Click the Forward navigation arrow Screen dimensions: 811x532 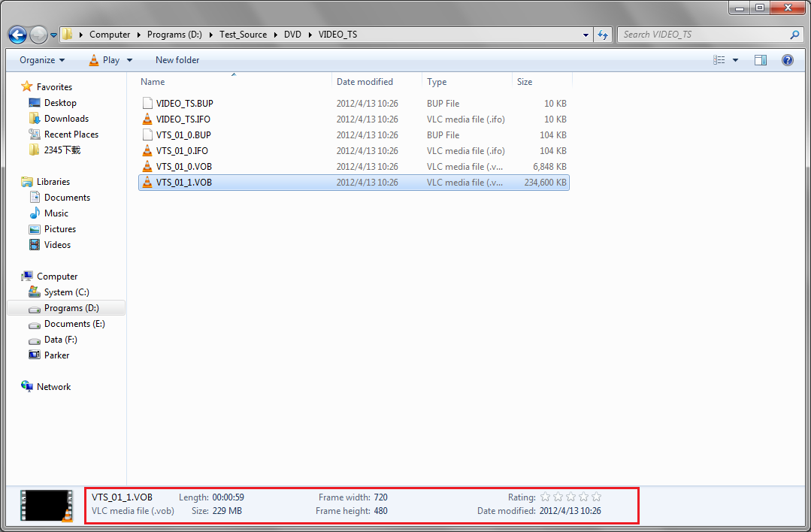38,35
